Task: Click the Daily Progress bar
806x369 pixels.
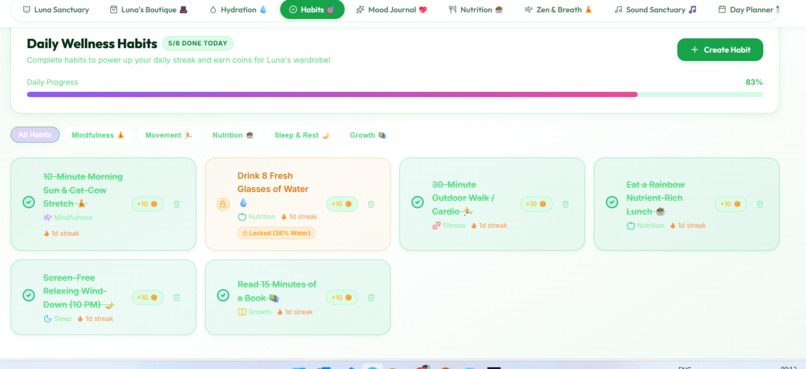Action: [395, 95]
